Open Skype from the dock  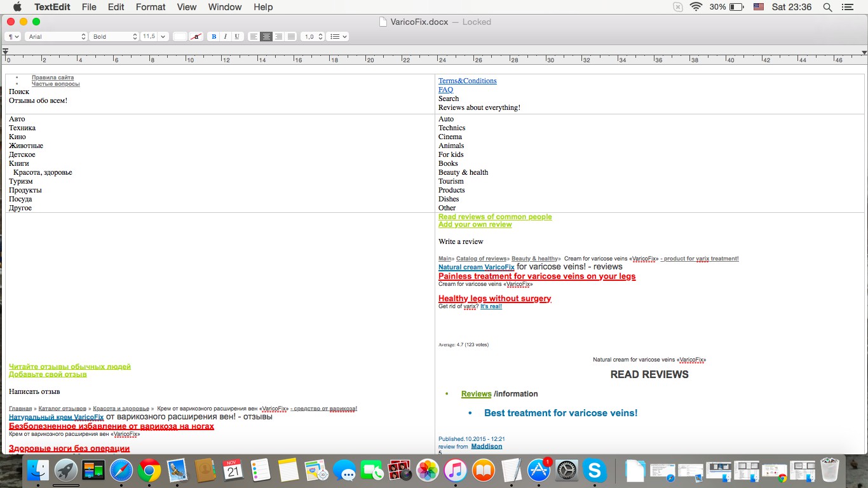[594, 471]
